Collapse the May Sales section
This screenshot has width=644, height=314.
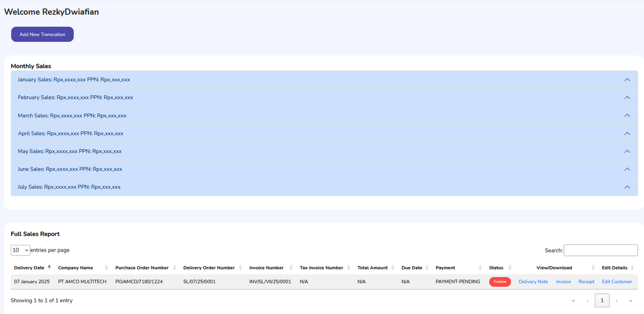627,151
